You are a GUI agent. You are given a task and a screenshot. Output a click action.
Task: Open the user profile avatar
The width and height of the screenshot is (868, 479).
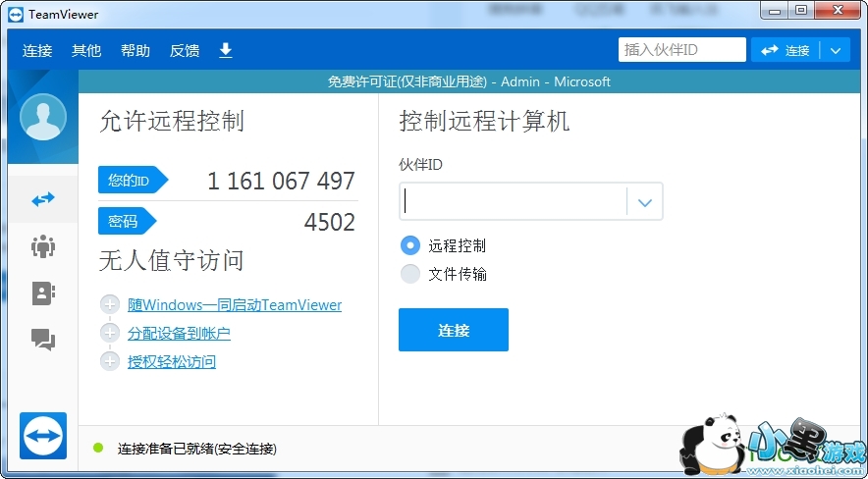coord(43,117)
